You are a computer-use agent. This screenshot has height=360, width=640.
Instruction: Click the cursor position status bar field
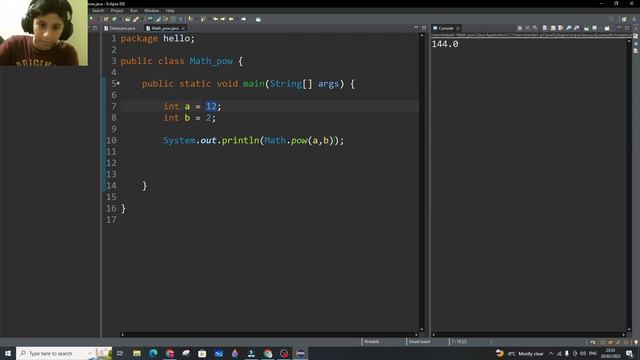pos(459,342)
